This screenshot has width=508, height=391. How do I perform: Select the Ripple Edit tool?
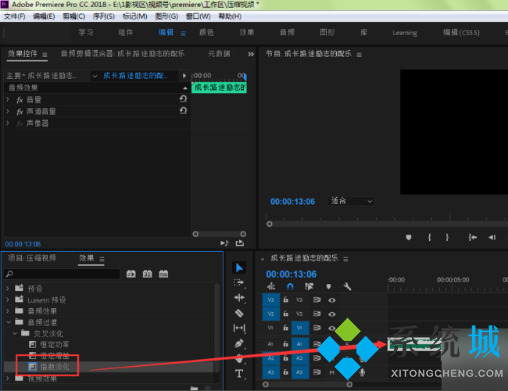point(239,297)
